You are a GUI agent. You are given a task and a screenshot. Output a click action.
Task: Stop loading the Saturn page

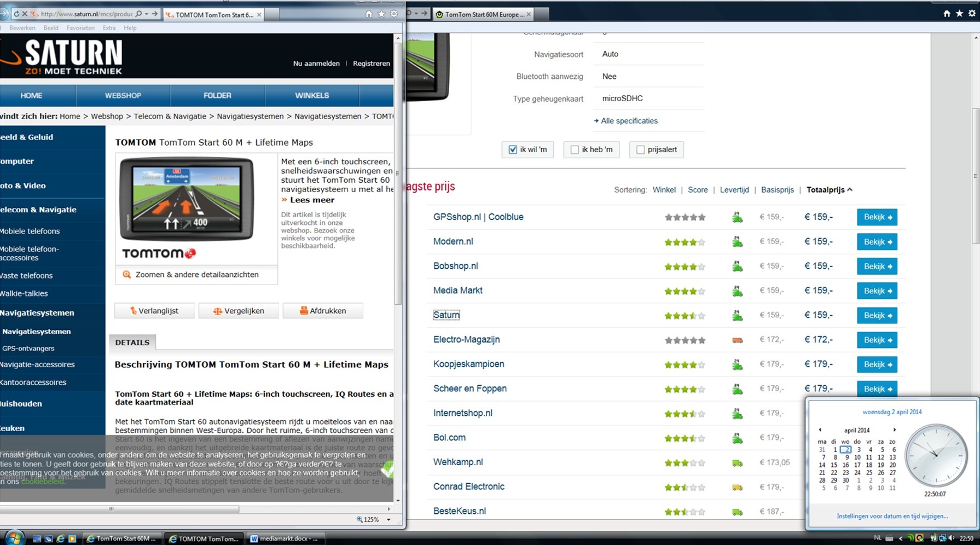(25, 14)
